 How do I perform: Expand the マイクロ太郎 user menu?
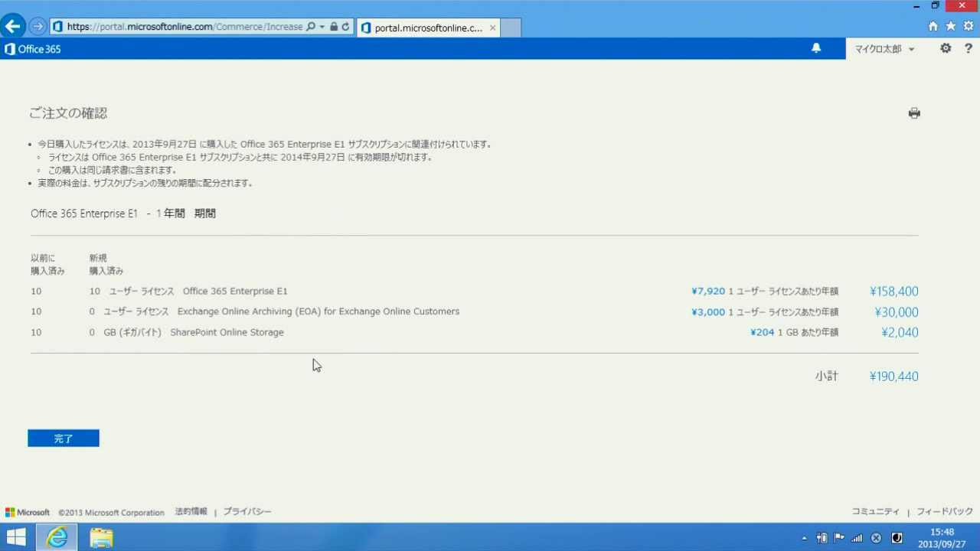[x=884, y=49]
